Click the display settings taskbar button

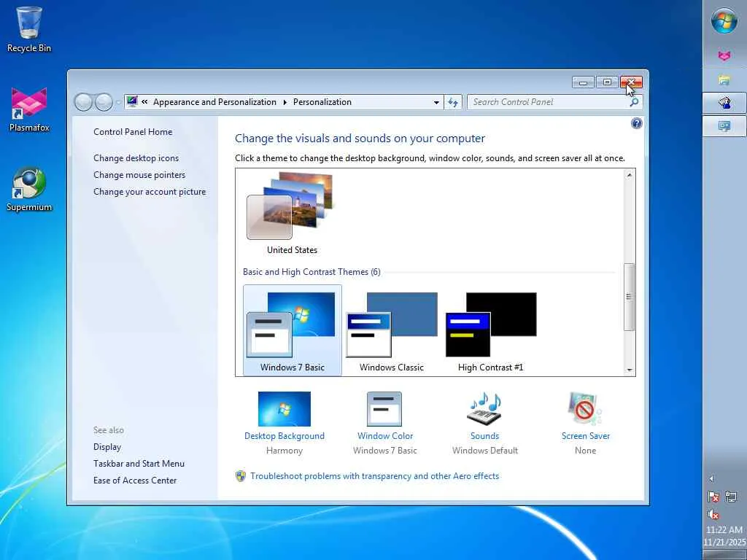click(x=724, y=126)
